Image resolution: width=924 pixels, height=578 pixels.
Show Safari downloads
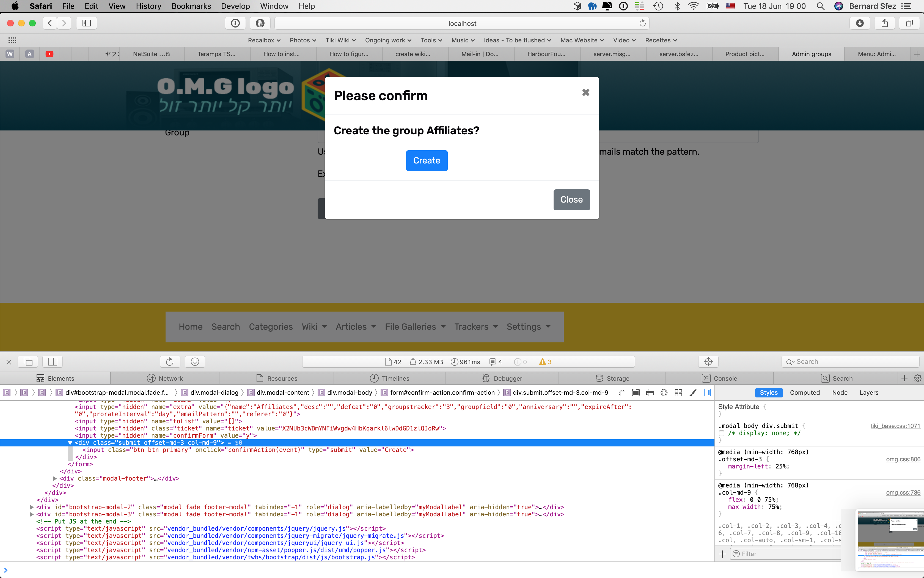pos(860,23)
